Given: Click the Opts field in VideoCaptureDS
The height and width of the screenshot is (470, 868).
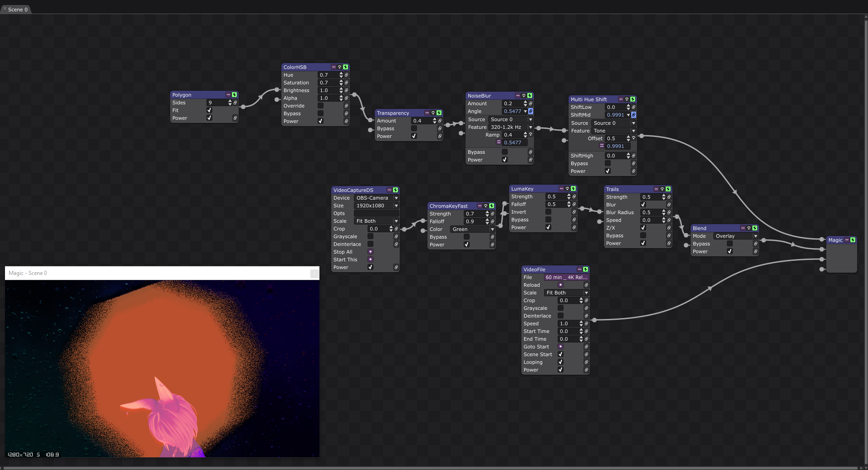Looking at the screenshot, I should point(376,213).
